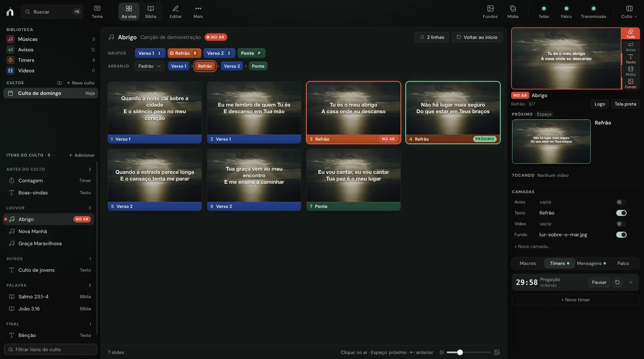
Task: Open the Mídia toolbar icon
Action: 513,12
